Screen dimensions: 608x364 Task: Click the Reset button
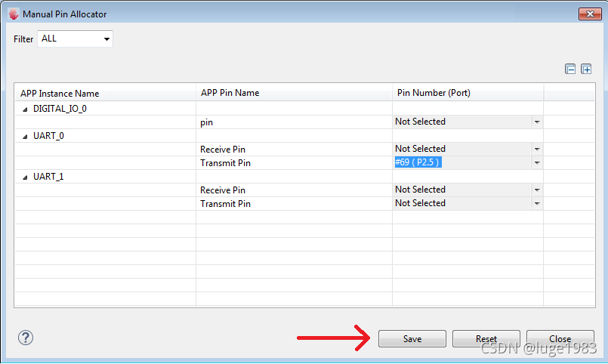pos(486,339)
